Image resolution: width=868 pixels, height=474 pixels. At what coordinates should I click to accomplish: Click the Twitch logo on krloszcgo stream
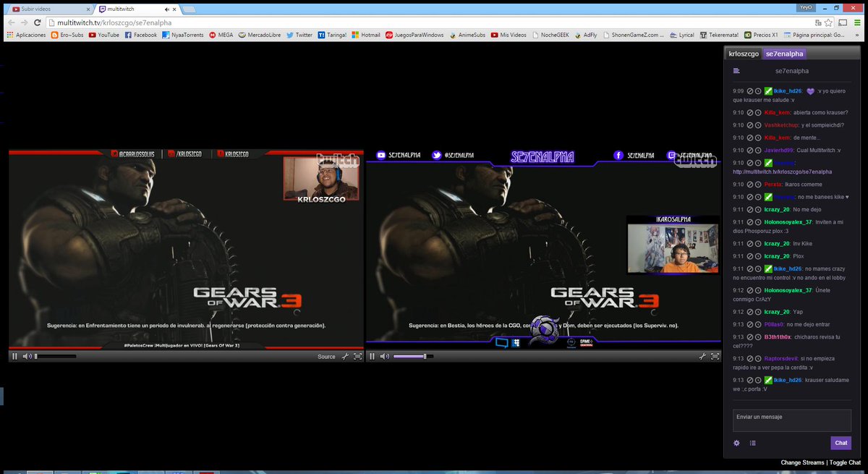click(337, 159)
